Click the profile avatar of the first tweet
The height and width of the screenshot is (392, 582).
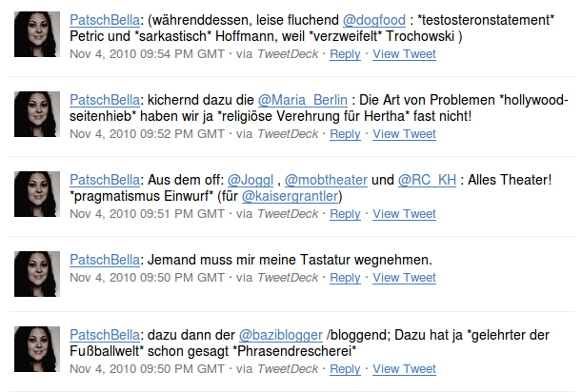pos(37,34)
